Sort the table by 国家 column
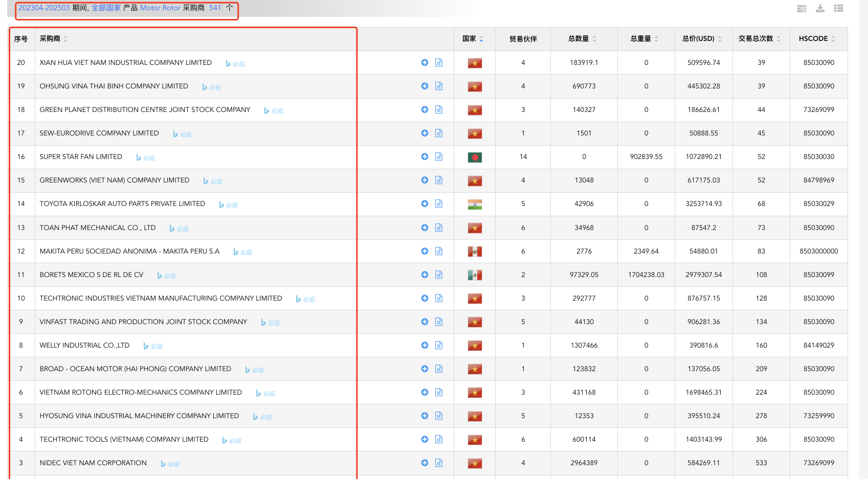 click(x=473, y=39)
